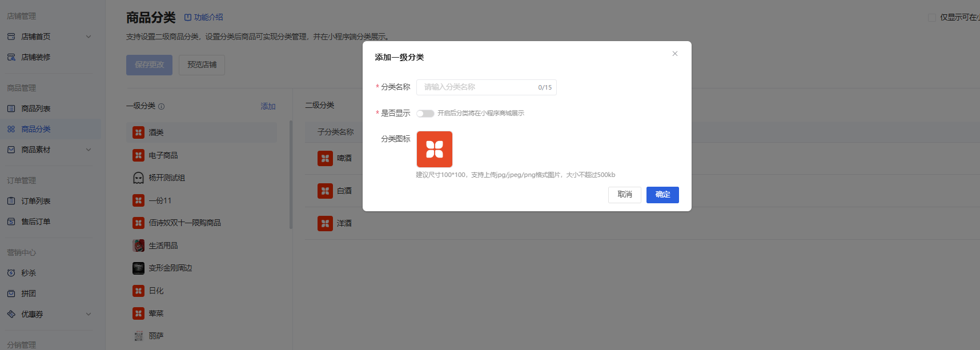This screenshot has height=350, width=980.
Task: Click the 商品列表 sidebar icon
Action: click(11, 108)
